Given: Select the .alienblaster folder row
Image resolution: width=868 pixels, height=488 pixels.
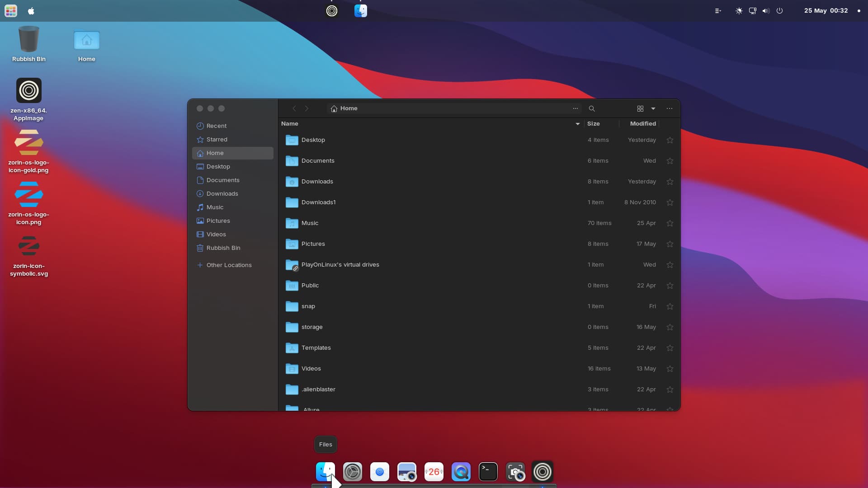Looking at the screenshot, I should click(479, 389).
